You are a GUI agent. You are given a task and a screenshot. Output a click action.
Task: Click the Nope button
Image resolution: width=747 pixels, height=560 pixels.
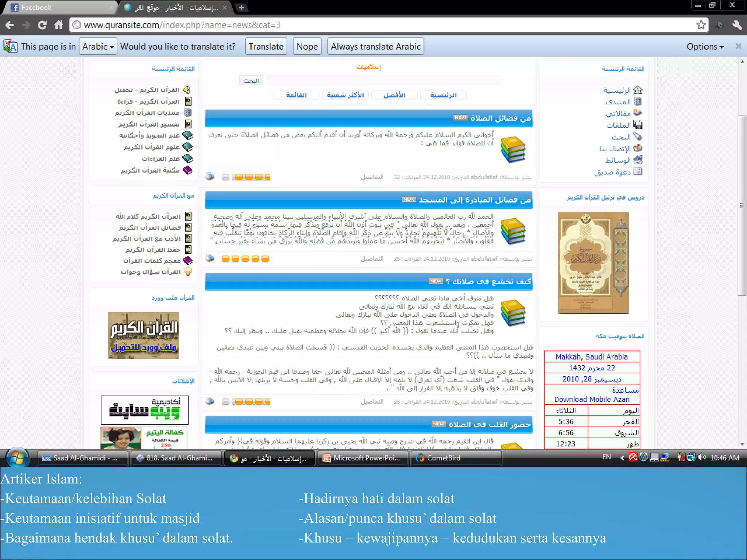tap(307, 47)
